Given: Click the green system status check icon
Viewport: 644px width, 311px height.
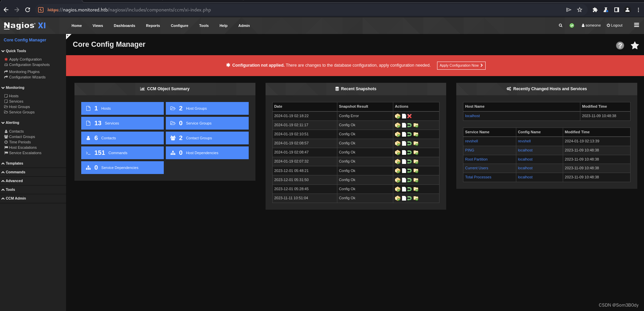Looking at the screenshot, I should pos(572,26).
